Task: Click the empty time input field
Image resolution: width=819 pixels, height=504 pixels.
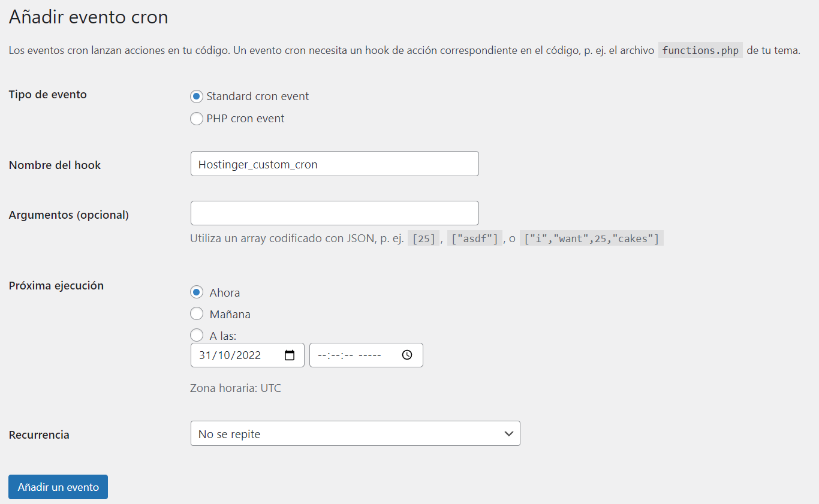Action: pyautogui.click(x=354, y=355)
